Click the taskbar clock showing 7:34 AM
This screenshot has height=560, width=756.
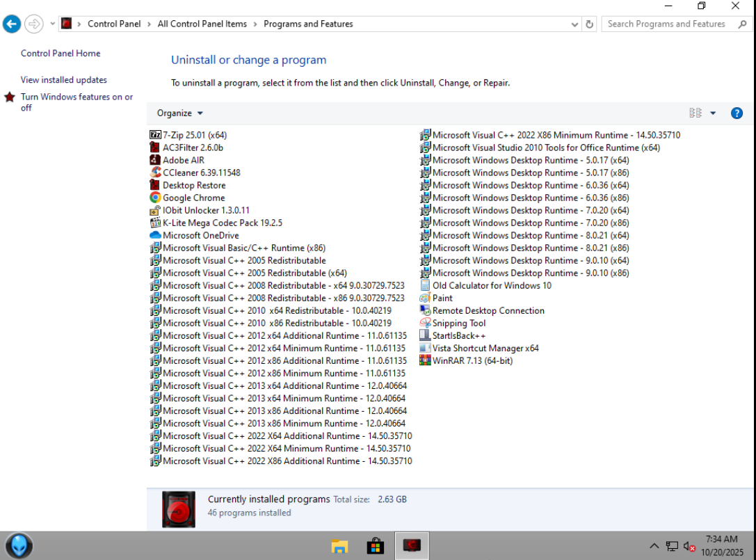point(722,546)
